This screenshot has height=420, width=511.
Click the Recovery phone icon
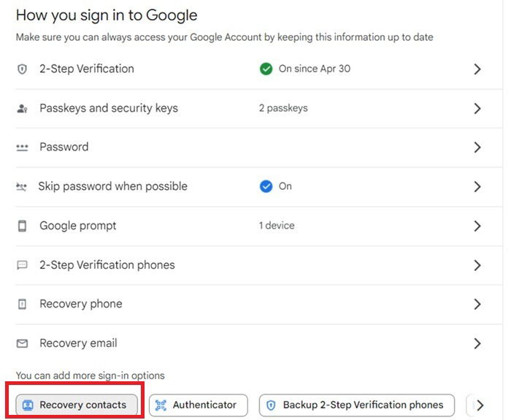coord(22,304)
